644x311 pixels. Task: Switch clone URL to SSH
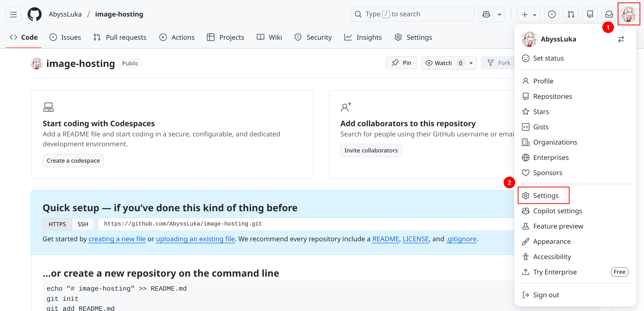[x=83, y=224]
